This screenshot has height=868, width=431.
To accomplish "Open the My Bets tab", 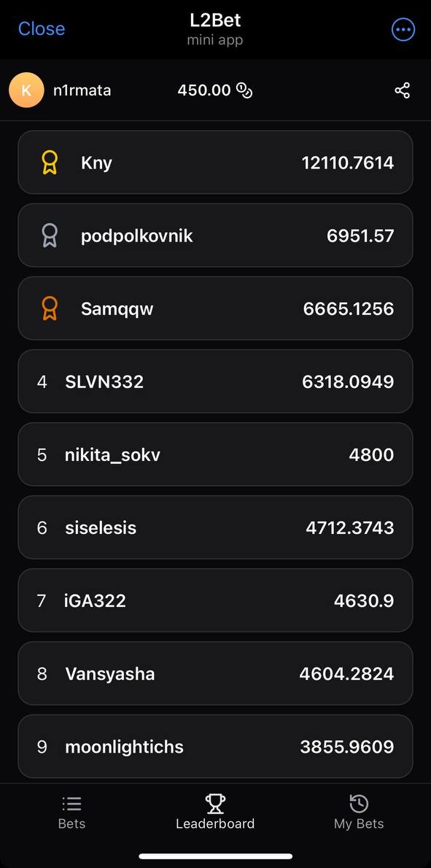I will 359,813.
